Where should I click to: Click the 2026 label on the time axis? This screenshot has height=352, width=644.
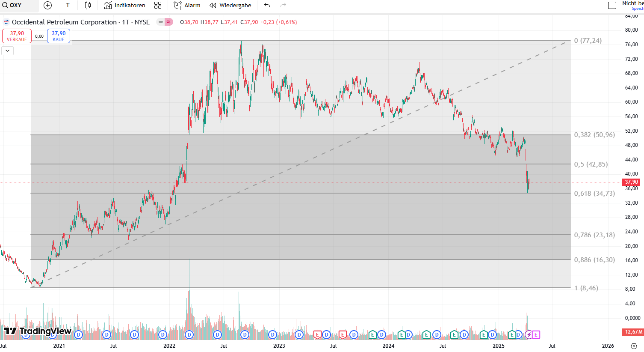tap(608, 346)
